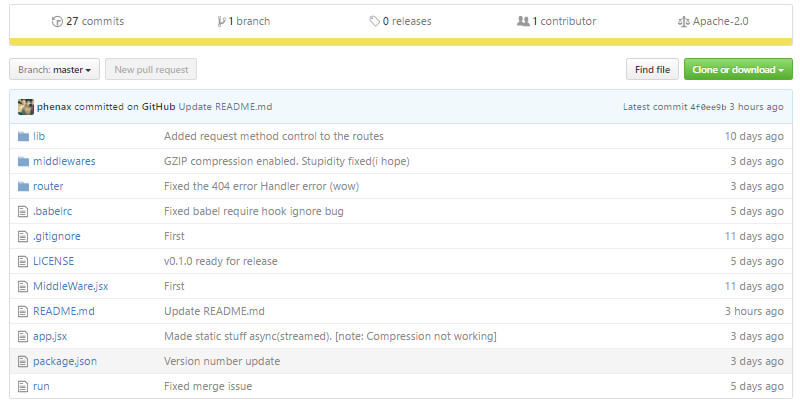800x400 pixels.
Task: Click the middlewares folder icon
Action: click(x=23, y=161)
